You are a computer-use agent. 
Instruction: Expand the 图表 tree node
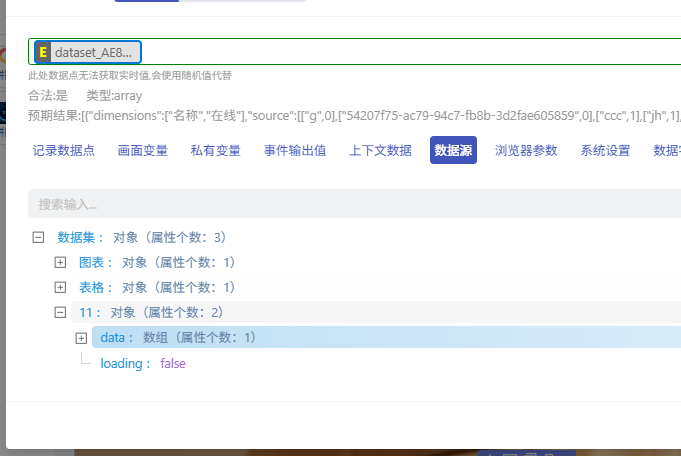pyautogui.click(x=60, y=262)
